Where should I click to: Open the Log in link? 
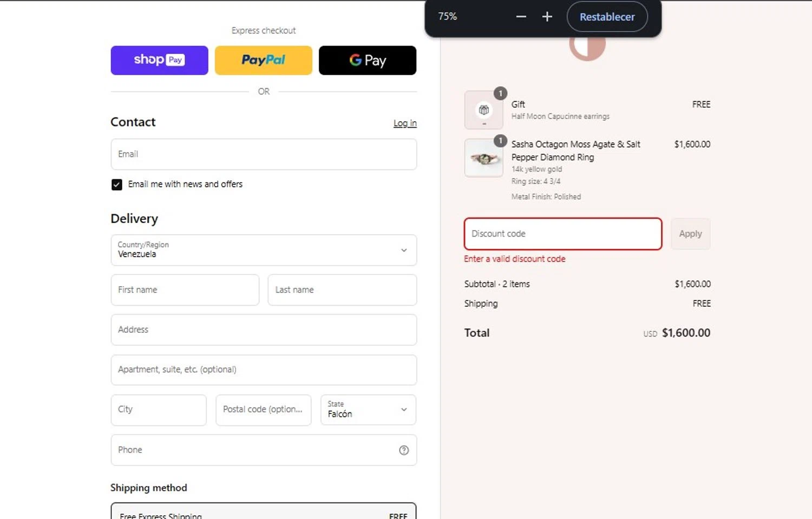405,123
